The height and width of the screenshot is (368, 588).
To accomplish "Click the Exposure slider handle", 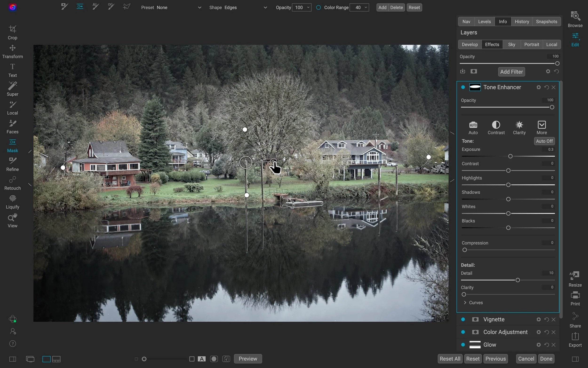I will click(x=510, y=156).
